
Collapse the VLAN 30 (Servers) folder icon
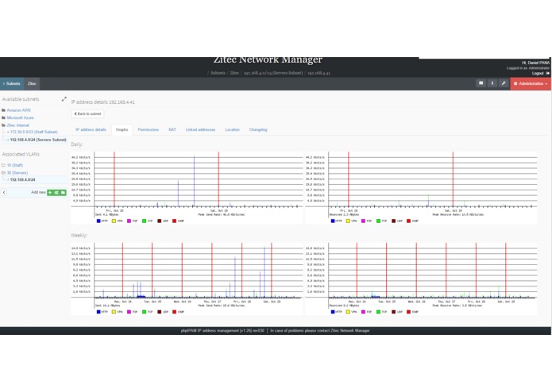(x=3, y=173)
